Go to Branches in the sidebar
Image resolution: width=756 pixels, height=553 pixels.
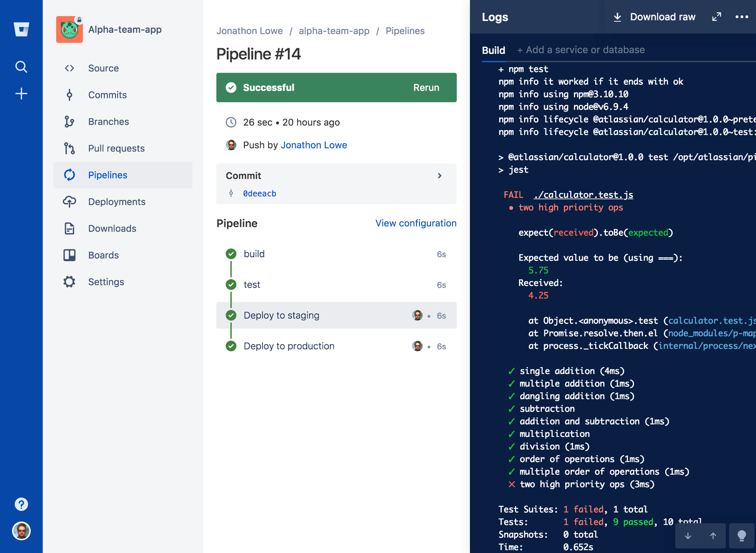click(x=123, y=122)
